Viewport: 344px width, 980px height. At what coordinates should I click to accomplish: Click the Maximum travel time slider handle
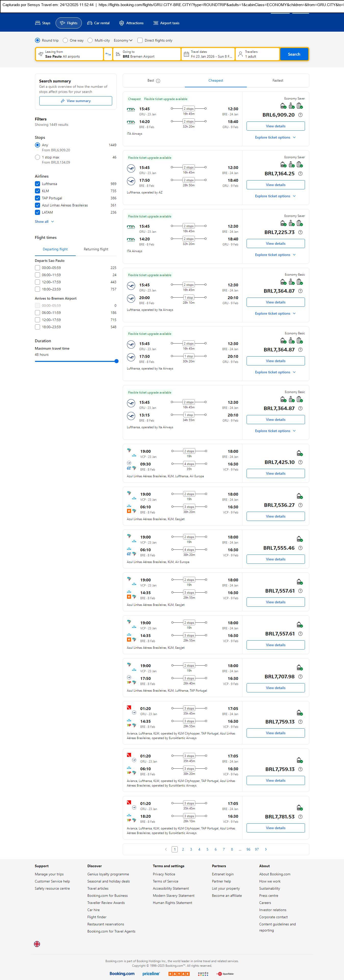pyautogui.click(x=116, y=361)
